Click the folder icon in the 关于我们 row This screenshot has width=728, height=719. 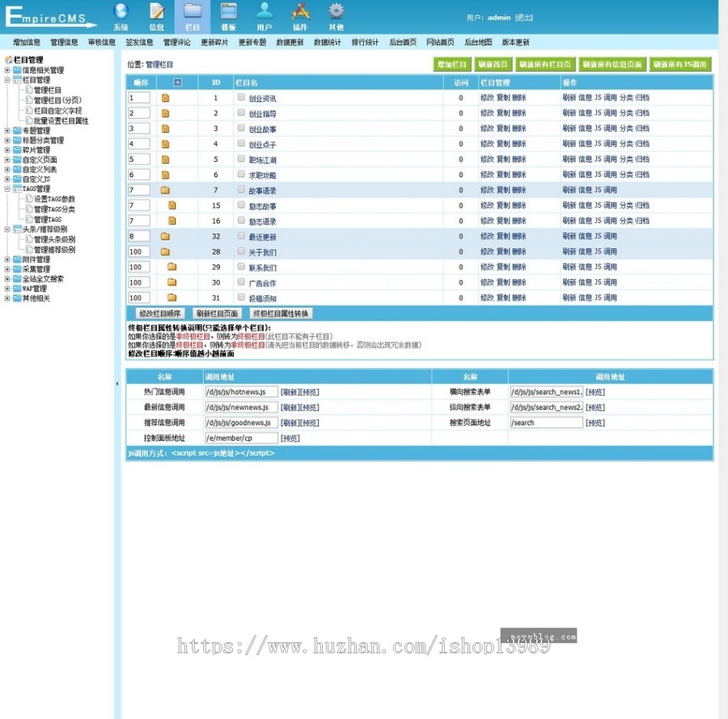coord(165,252)
